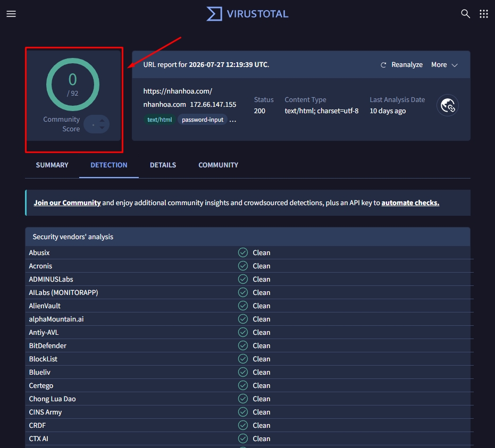Click the globe link icon in URL card
The height and width of the screenshot is (448, 495).
point(447,105)
